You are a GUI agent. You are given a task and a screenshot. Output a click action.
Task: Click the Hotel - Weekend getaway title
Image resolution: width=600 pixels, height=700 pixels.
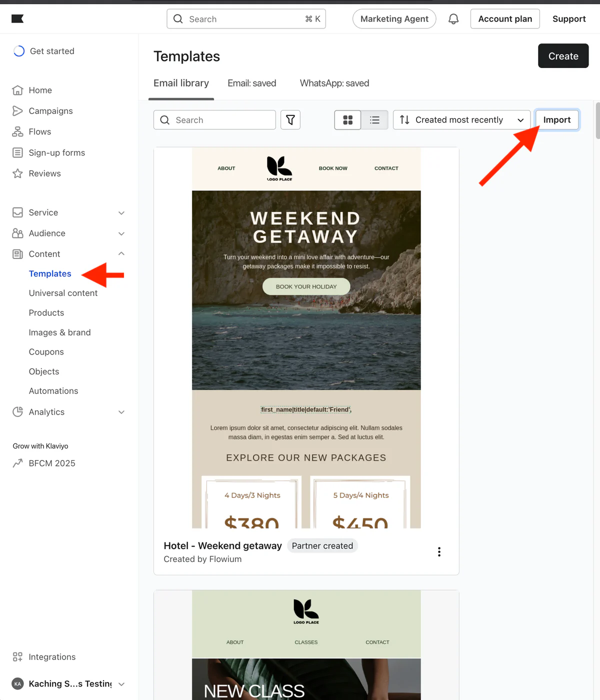[x=222, y=546]
